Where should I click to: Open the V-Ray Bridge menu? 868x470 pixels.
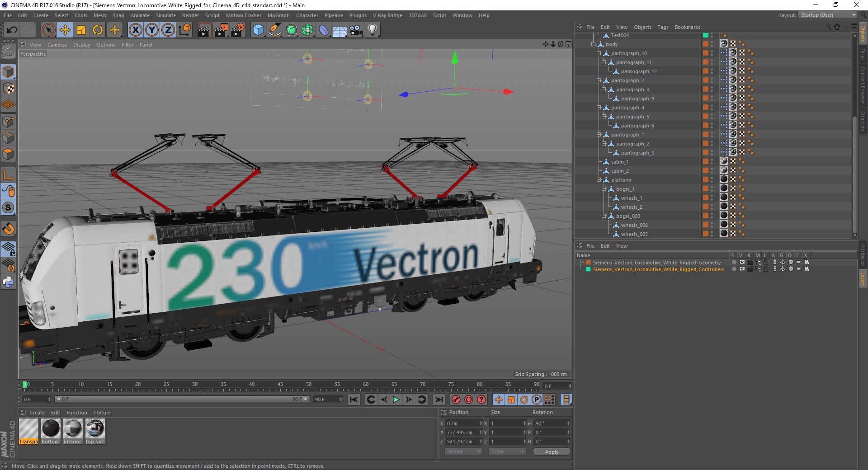(x=387, y=15)
